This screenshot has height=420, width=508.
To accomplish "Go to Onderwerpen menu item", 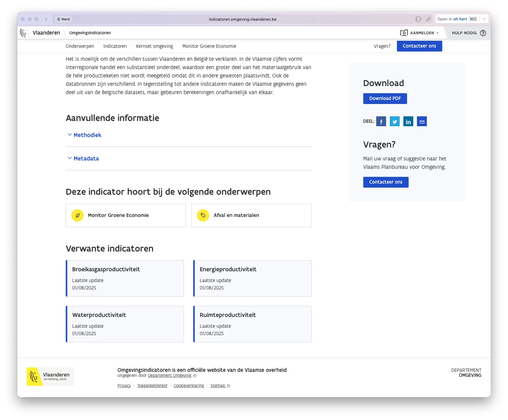I will [x=80, y=46].
